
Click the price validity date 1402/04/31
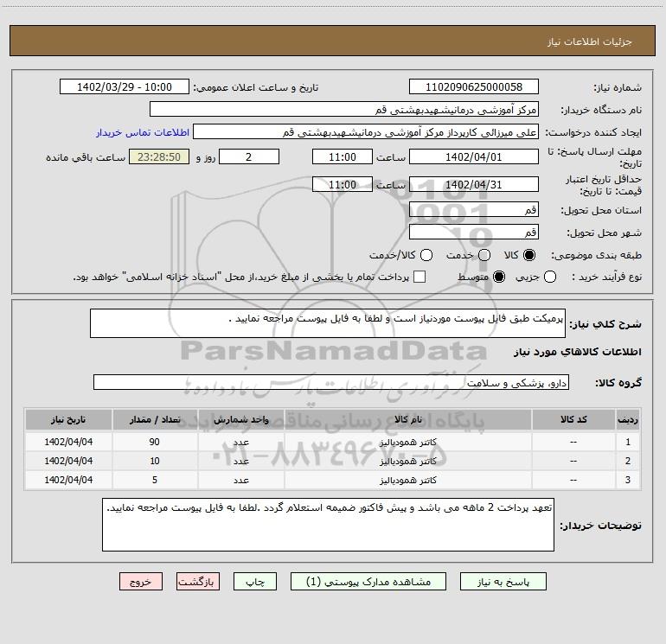pyautogui.click(x=474, y=184)
